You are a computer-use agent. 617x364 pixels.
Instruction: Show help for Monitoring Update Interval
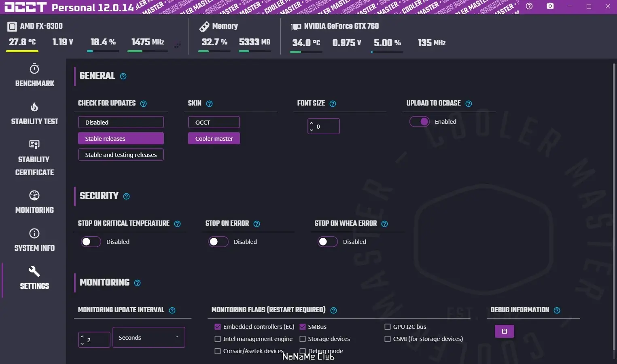pyautogui.click(x=172, y=310)
